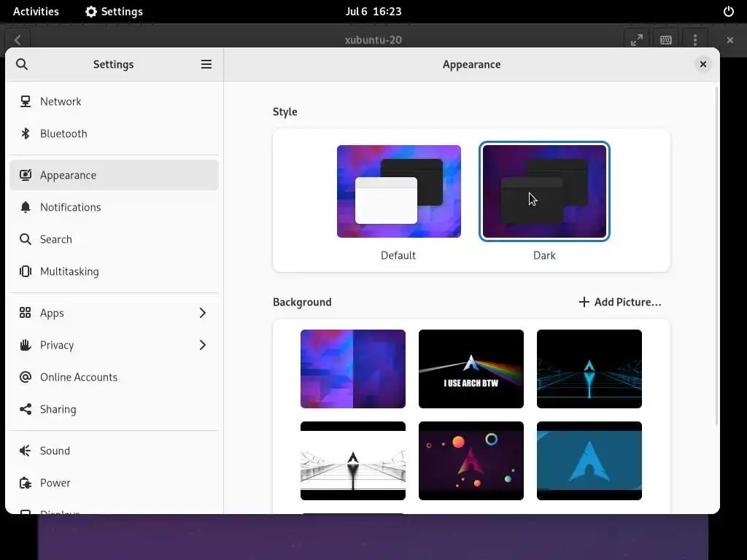The image size is (747, 560).
Task: Click the fullscreen arrows icon in xubuntu-20 window
Action: pos(636,40)
